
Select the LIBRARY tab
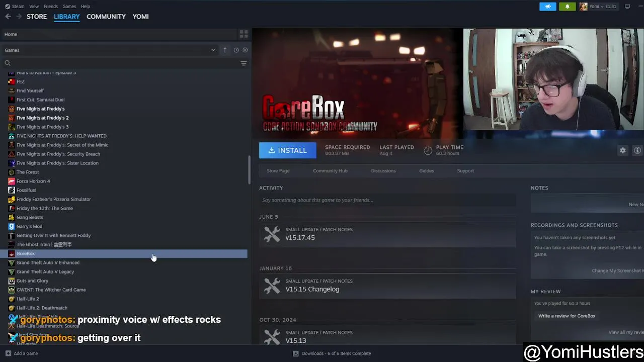[67, 17]
